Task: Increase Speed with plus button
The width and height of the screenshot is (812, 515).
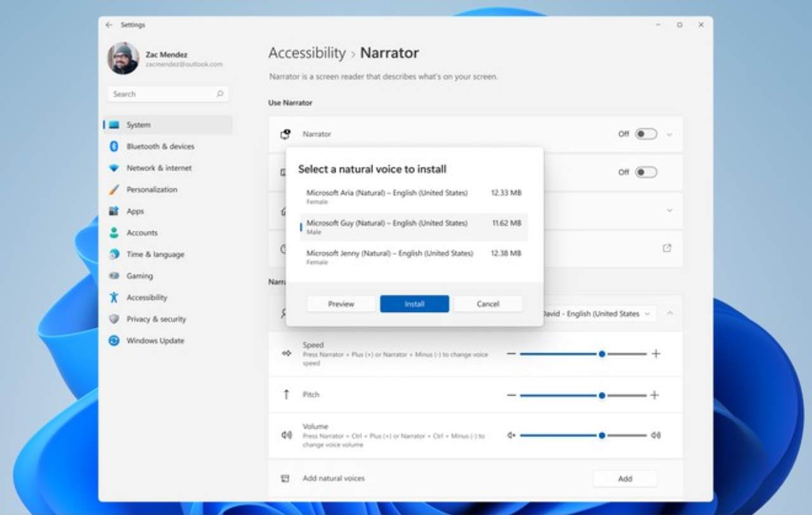Action: [656, 354]
